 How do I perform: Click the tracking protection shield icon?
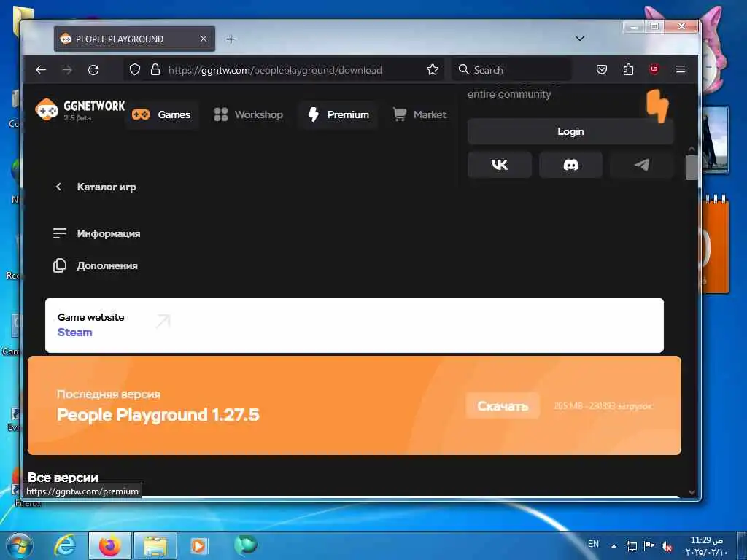[135, 70]
